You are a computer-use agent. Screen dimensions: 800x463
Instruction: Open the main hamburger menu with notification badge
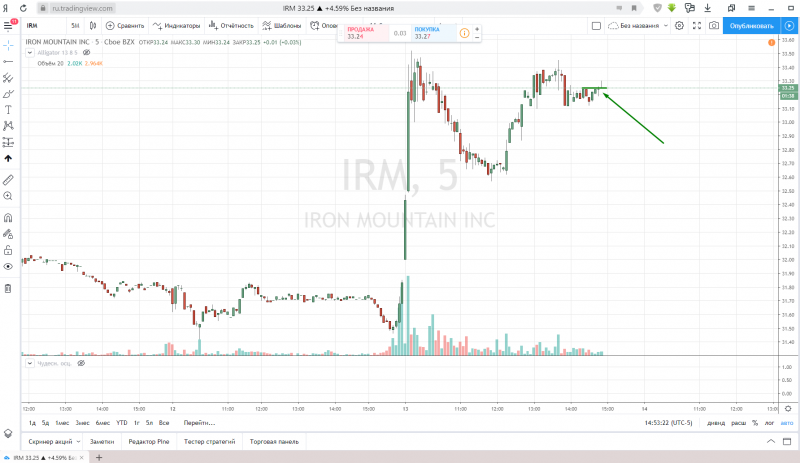(x=8, y=26)
